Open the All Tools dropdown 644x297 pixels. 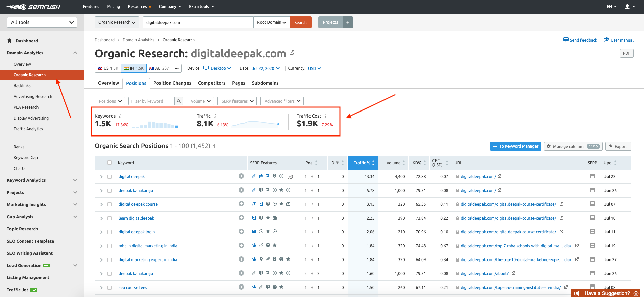(x=42, y=22)
